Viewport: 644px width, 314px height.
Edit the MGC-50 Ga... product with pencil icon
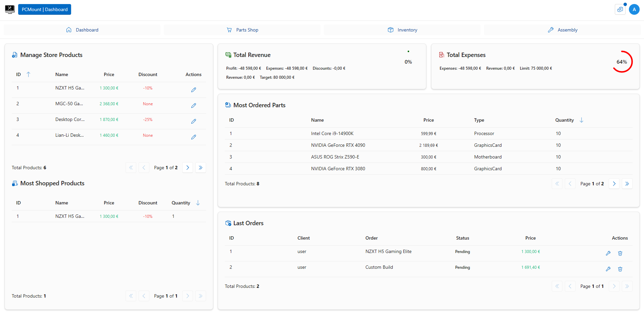(x=194, y=106)
